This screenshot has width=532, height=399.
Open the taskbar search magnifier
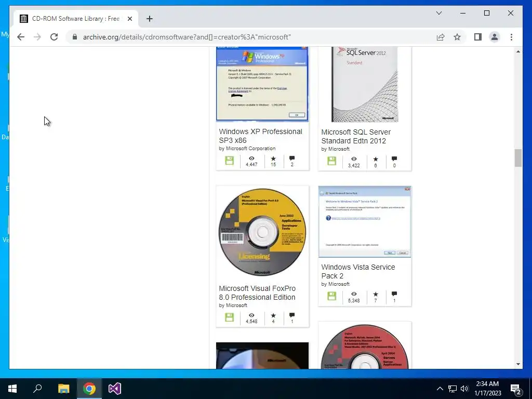(37, 389)
